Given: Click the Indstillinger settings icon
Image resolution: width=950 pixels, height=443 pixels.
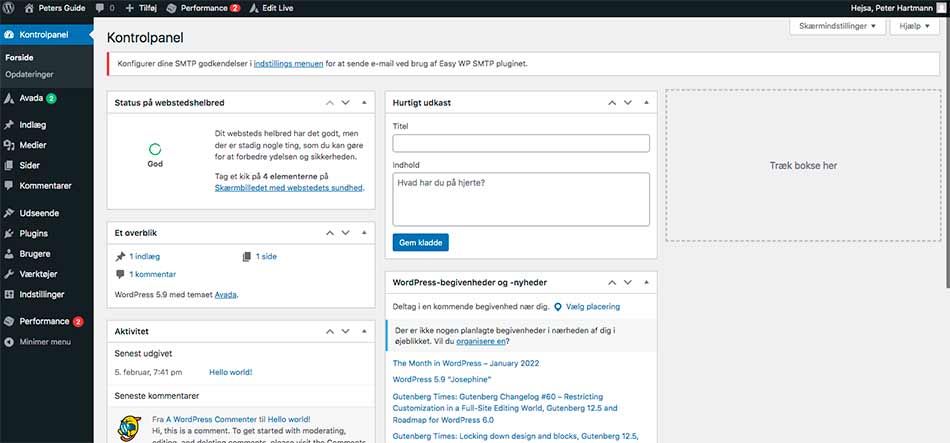Looking at the screenshot, I should (8, 295).
